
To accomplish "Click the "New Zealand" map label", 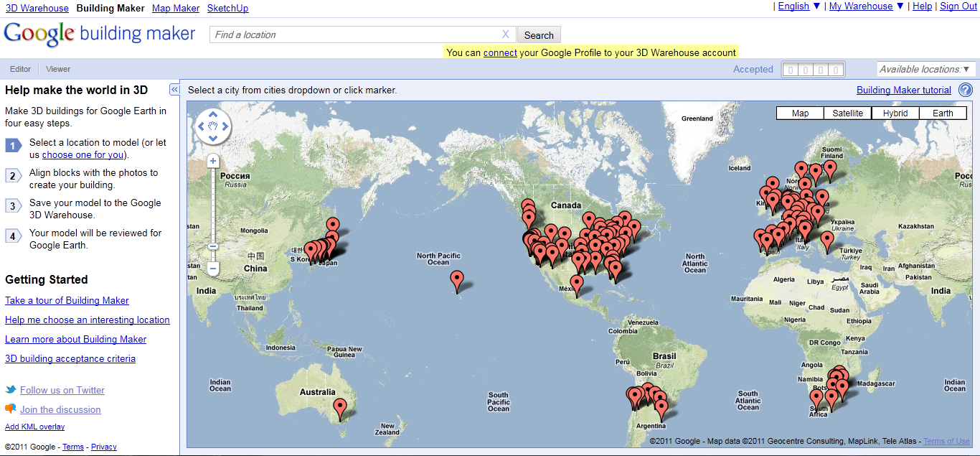I will click(387, 429).
